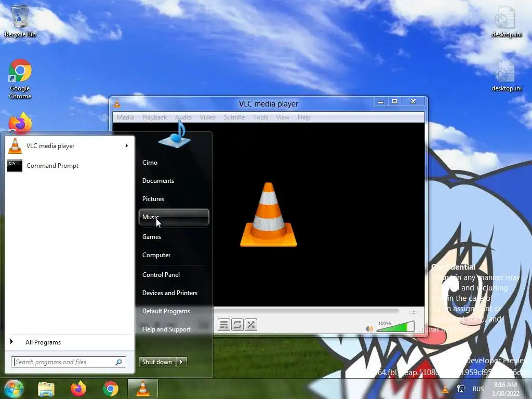Open the VLC Tools menu
Screen dimensions: 532x399
tap(261, 117)
